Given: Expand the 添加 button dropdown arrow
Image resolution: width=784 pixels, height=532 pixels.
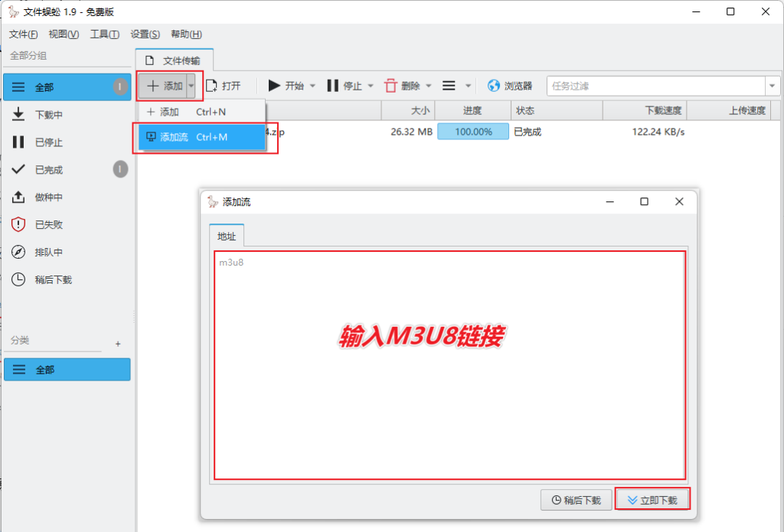Looking at the screenshot, I should click(191, 86).
